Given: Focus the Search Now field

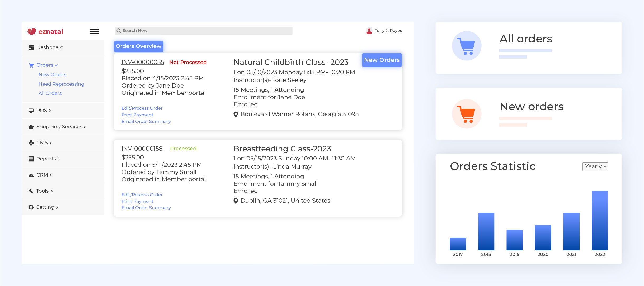Looking at the screenshot, I should point(204,31).
